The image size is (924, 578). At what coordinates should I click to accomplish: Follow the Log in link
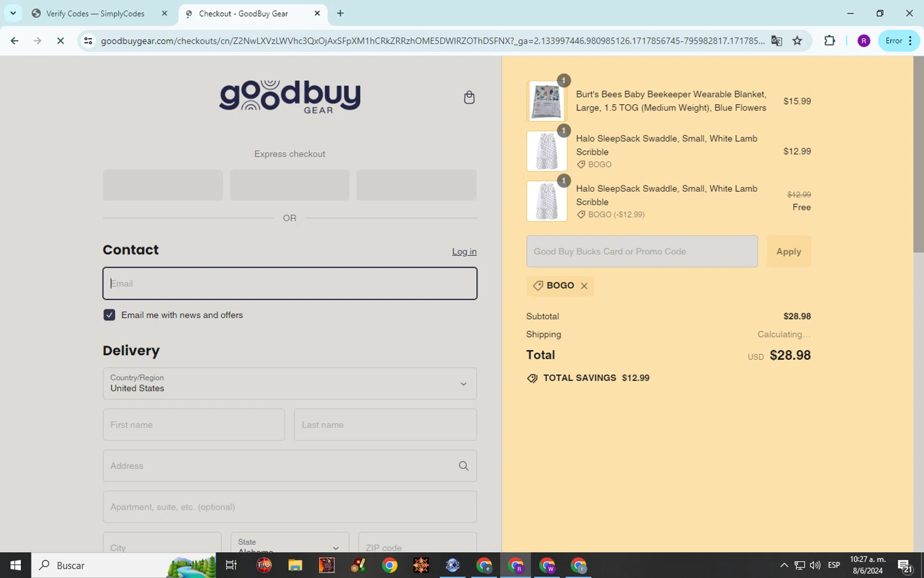tap(464, 251)
